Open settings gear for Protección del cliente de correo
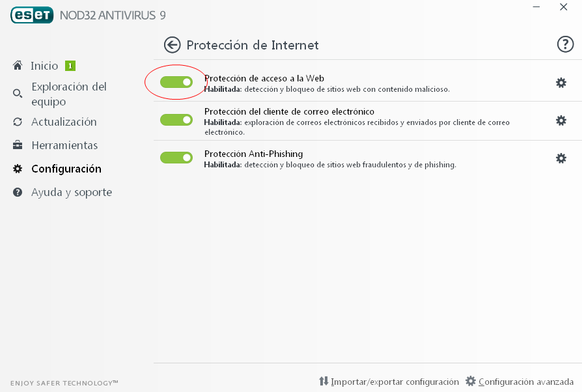 click(x=561, y=120)
